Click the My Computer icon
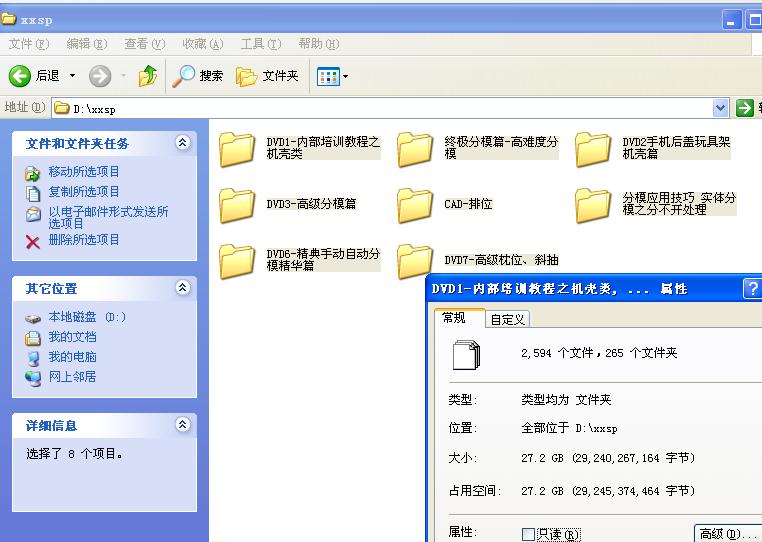The height and width of the screenshot is (542, 762). pyautogui.click(x=33, y=358)
